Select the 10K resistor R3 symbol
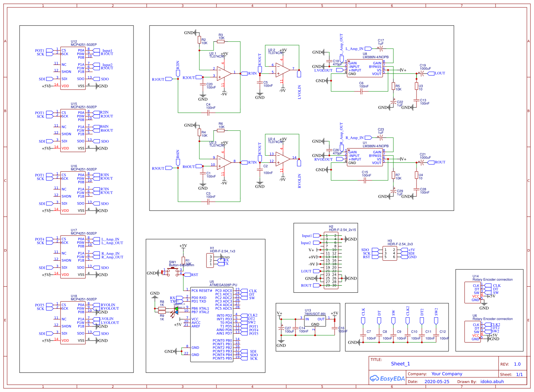The height and width of the screenshot is (392, 534). pyautogui.click(x=221, y=41)
